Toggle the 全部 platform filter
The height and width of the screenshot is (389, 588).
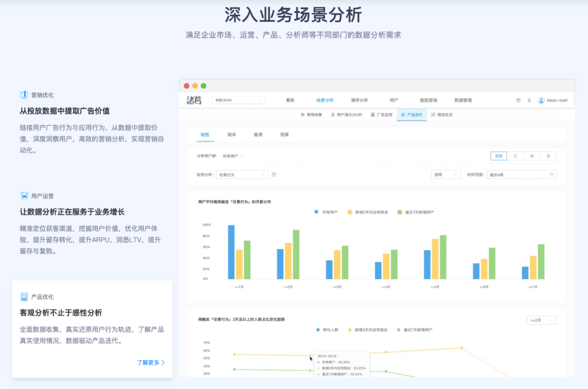coord(499,156)
